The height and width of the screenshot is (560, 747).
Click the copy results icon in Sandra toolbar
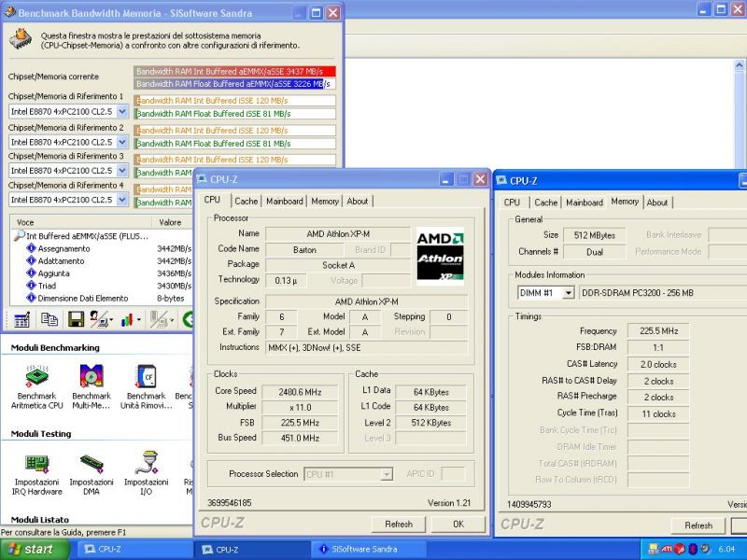tap(49, 319)
